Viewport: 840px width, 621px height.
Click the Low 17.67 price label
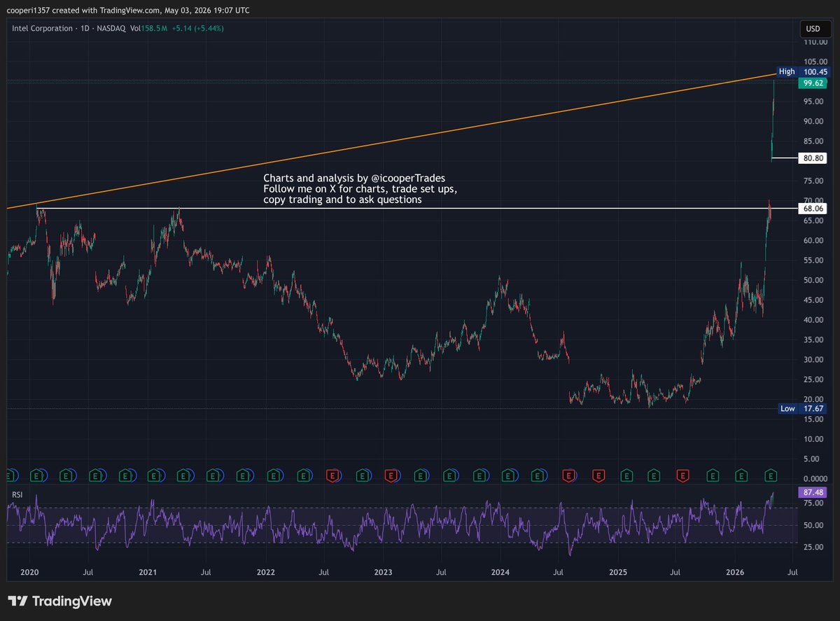pyautogui.click(x=802, y=409)
